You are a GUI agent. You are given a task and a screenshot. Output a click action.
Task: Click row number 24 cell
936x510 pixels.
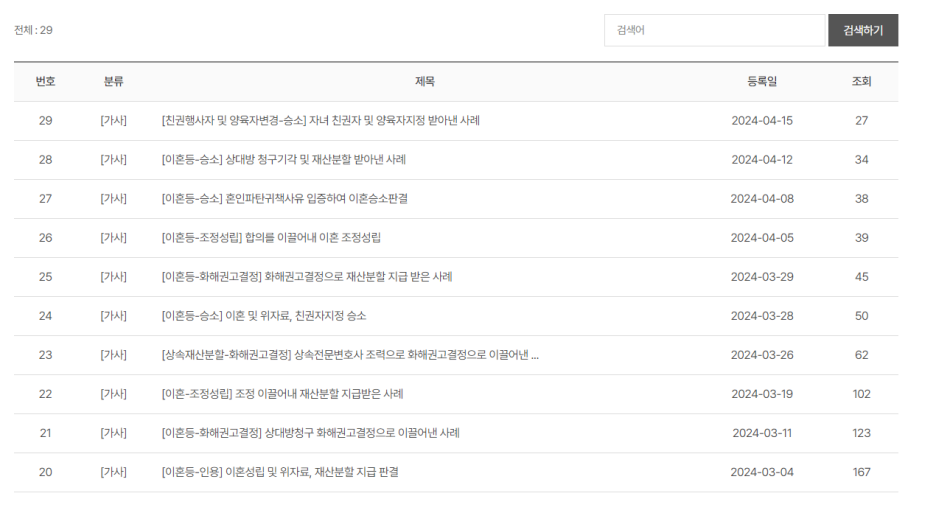click(45, 316)
